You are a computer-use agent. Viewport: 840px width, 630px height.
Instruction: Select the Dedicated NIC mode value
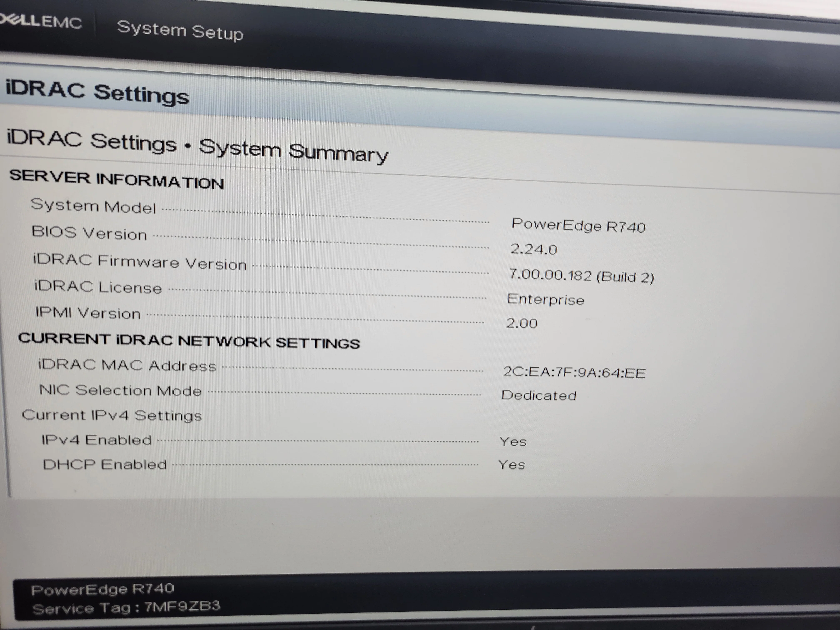[x=539, y=395]
